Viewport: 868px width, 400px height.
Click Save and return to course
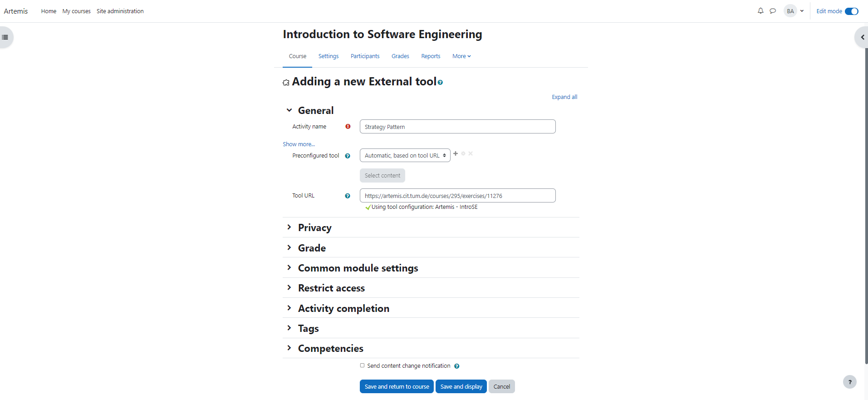(397, 386)
